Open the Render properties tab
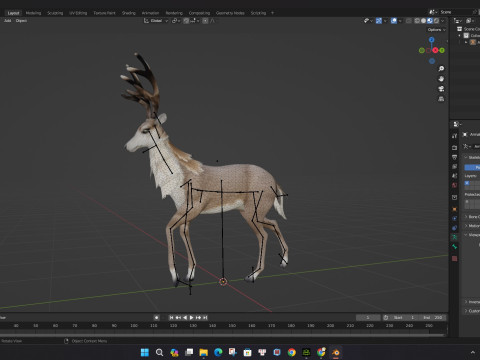 [454, 147]
